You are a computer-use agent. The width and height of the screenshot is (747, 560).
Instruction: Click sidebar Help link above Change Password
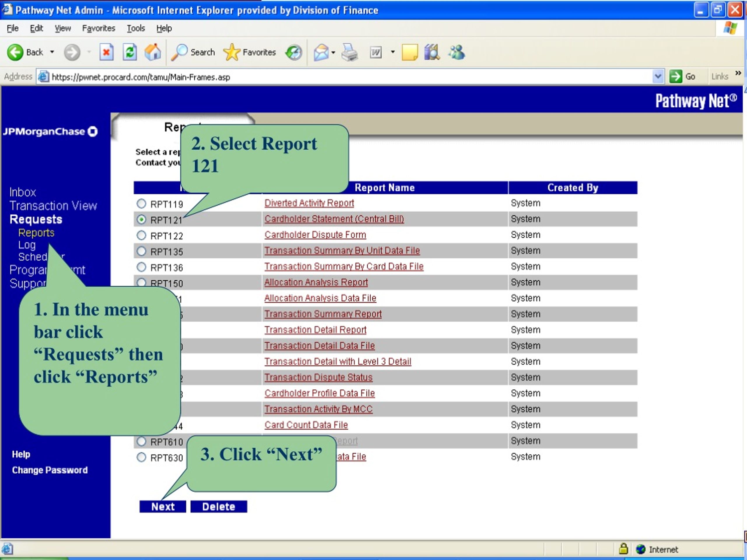(21, 454)
